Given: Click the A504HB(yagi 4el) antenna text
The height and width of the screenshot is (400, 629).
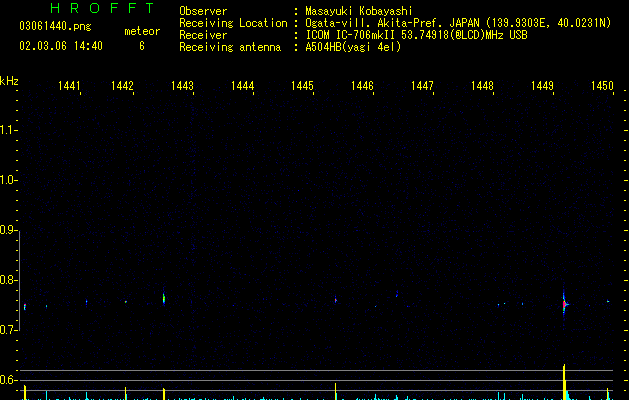Looking at the screenshot, I should tap(353, 47).
